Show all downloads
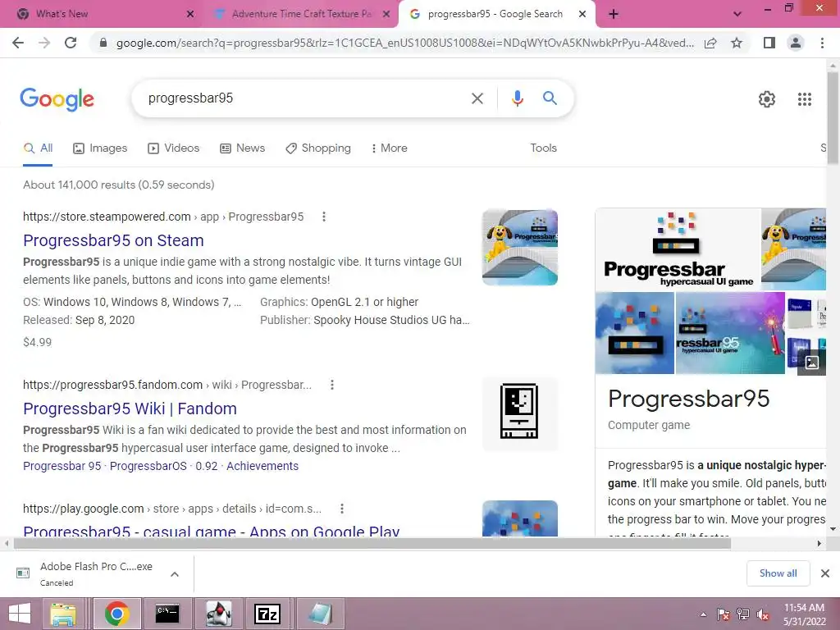This screenshot has width=840, height=630. tap(778, 573)
